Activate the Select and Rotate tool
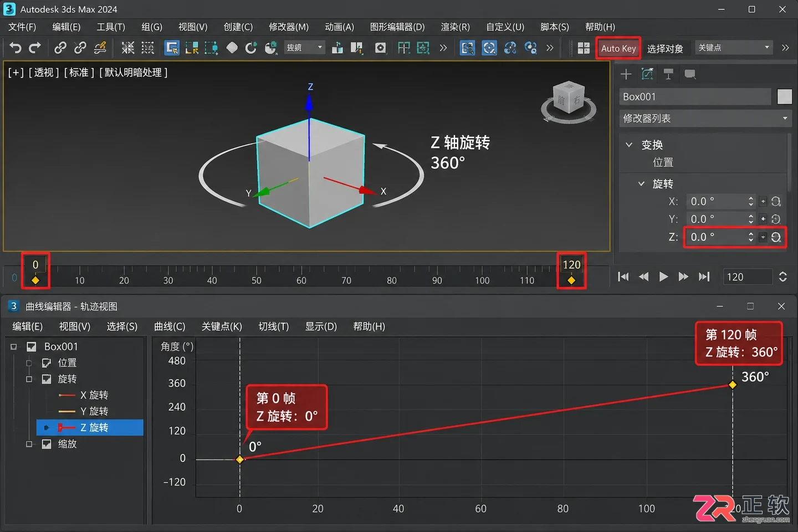Viewport: 798px width, 532px height. point(251,48)
